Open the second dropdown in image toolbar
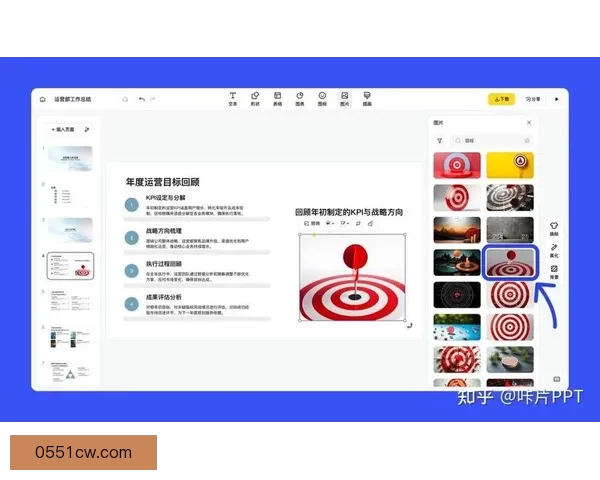600x480 pixels. click(x=330, y=223)
